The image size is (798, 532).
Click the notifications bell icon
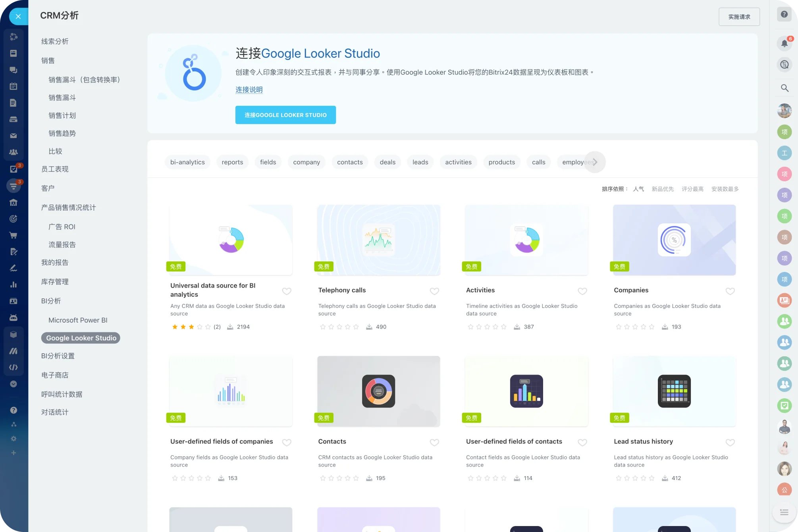point(784,43)
